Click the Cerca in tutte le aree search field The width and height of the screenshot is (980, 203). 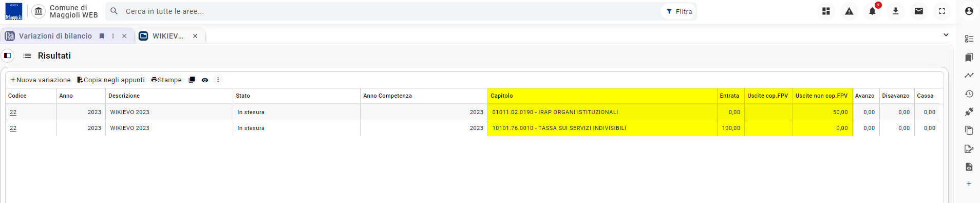[x=390, y=11]
